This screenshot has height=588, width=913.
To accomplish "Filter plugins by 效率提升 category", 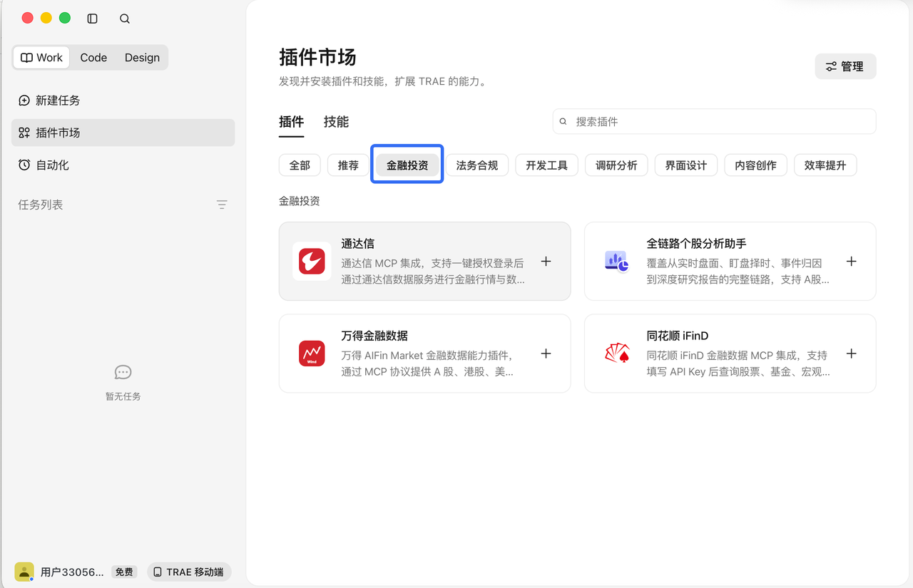I will (x=825, y=165).
